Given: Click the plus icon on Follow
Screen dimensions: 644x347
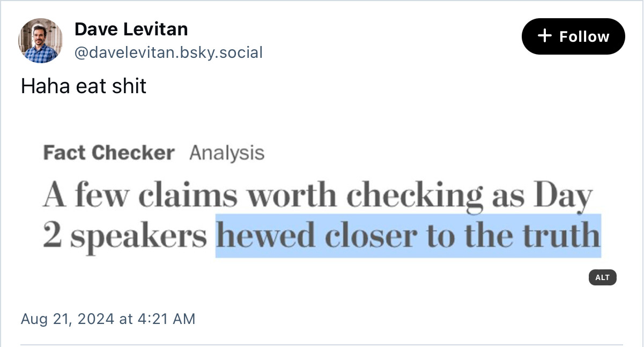Looking at the screenshot, I should (544, 36).
